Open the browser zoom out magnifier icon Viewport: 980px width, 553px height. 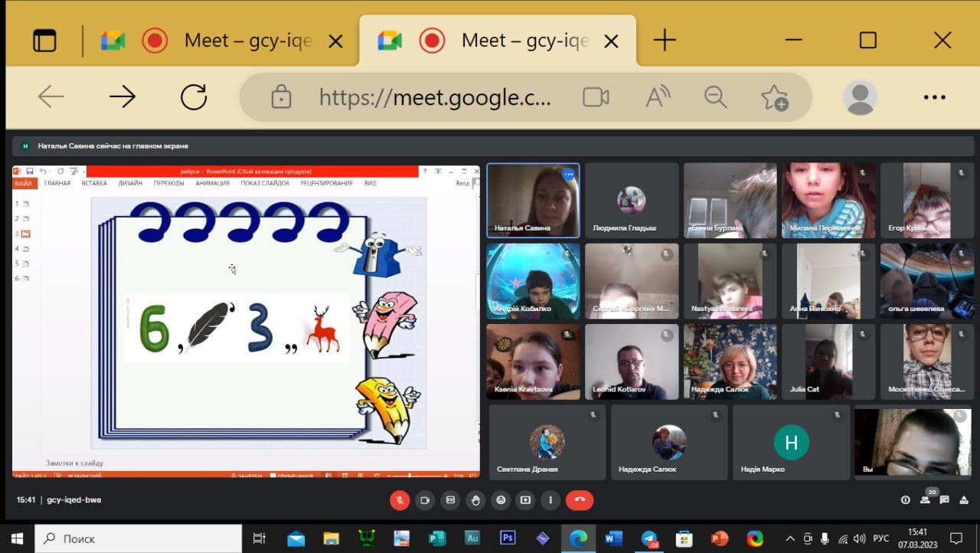click(715, 97)
